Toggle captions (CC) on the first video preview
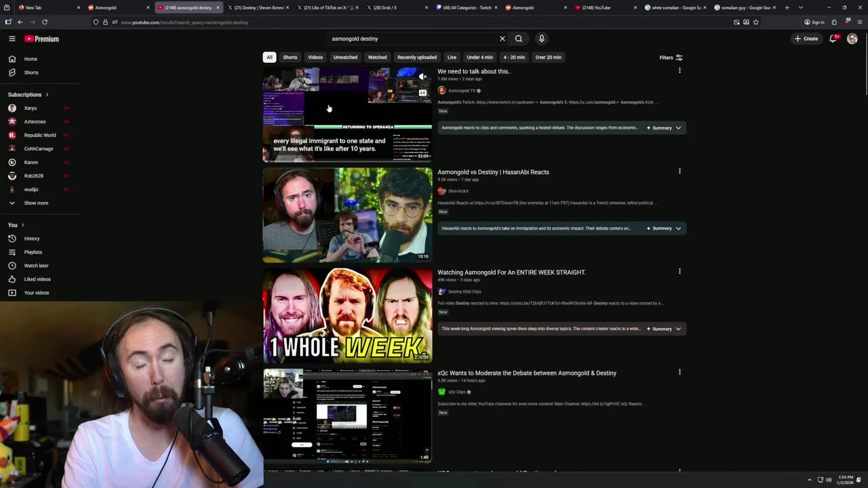This screenshot has width=868, height=488. 422,93
